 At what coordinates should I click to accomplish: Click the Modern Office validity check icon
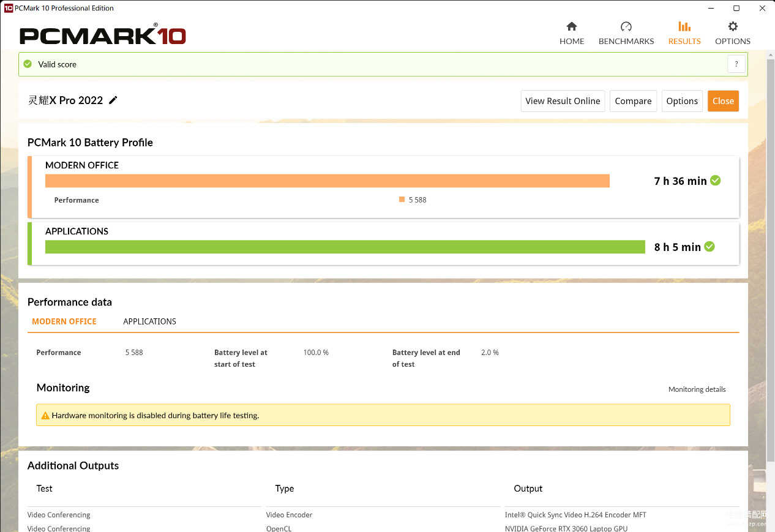tap(715, 181)
